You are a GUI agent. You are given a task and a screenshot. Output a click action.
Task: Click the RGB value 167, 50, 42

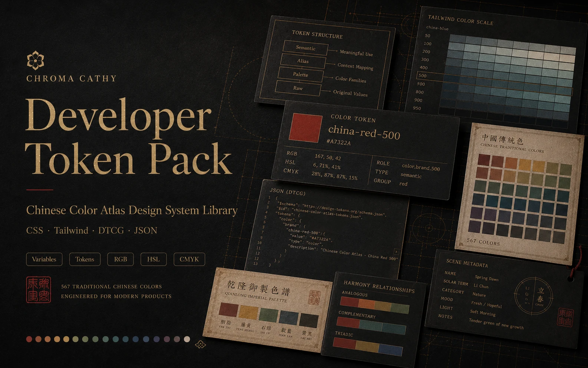tap(328, 157)
